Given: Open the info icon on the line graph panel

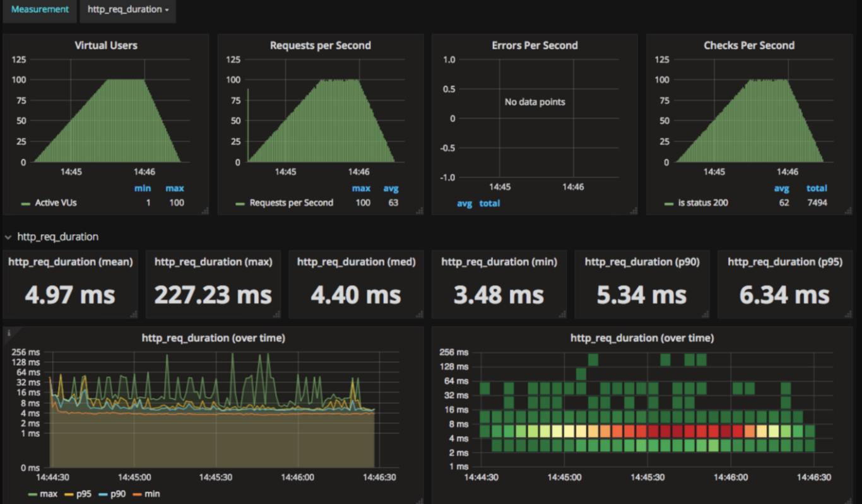Looking at the screenshot, I should [9, 332].
